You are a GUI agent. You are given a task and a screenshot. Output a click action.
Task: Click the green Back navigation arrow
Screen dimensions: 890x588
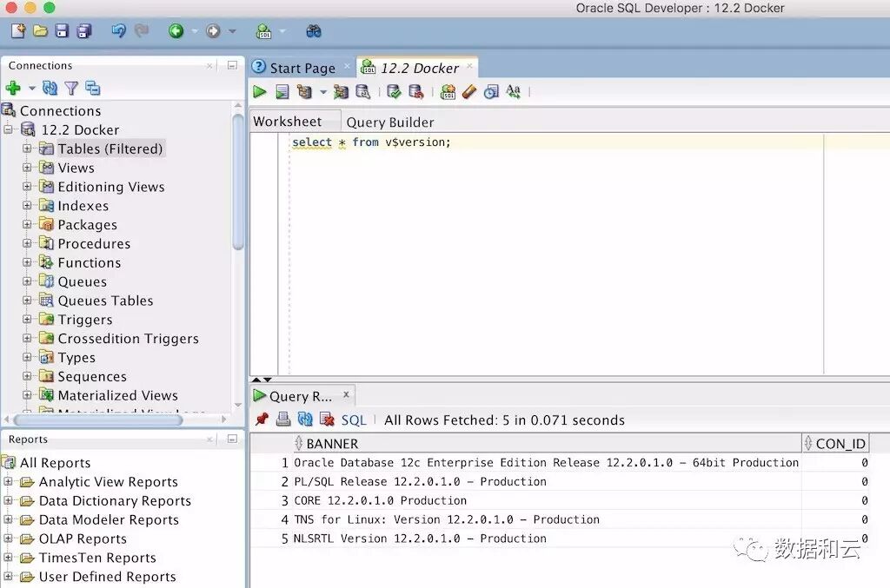click(176, 30)
